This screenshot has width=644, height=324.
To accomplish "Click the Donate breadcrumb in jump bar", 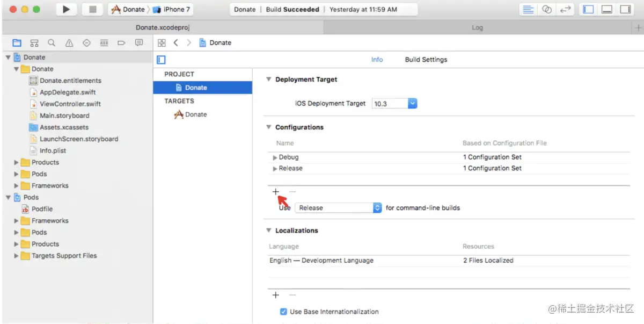I will click(215, 43).
